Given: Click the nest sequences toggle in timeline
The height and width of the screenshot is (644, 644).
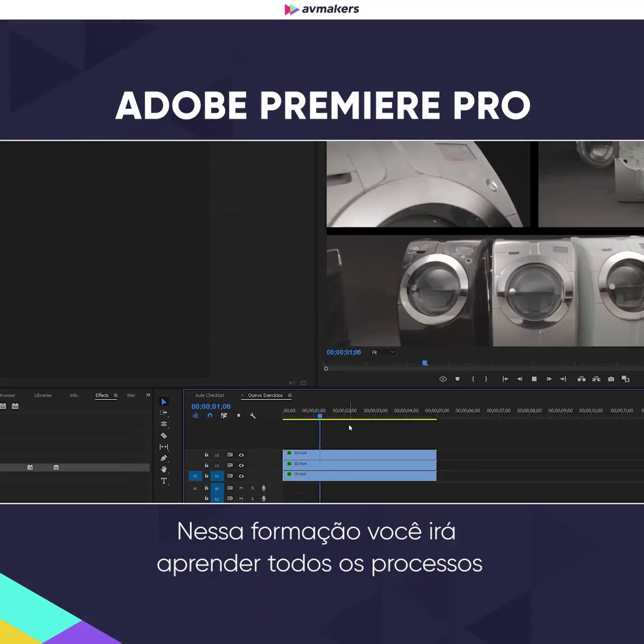Looking at the screenshot, I should (196, 416).
